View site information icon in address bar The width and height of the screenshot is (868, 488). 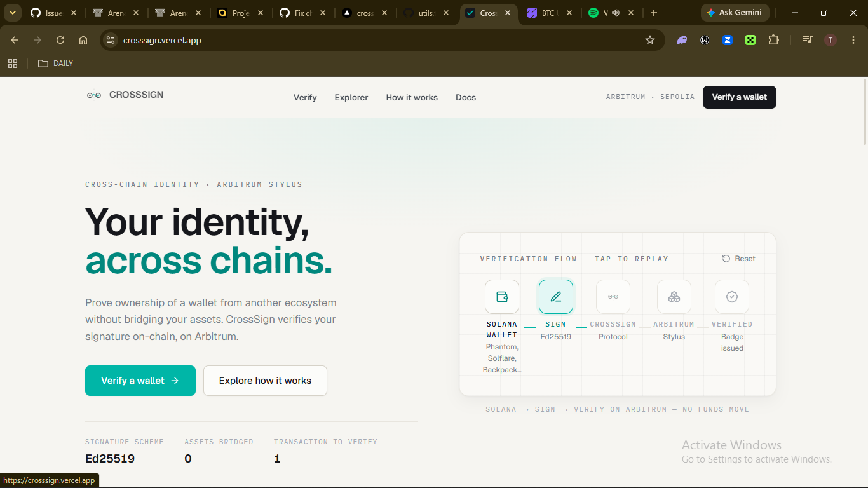coord(111,40)
